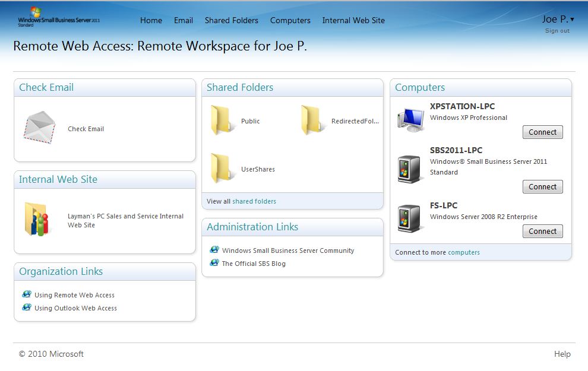Click the FS-LPC server icon
The width and height of the screenshot is (588, 371).
point(410,218)
